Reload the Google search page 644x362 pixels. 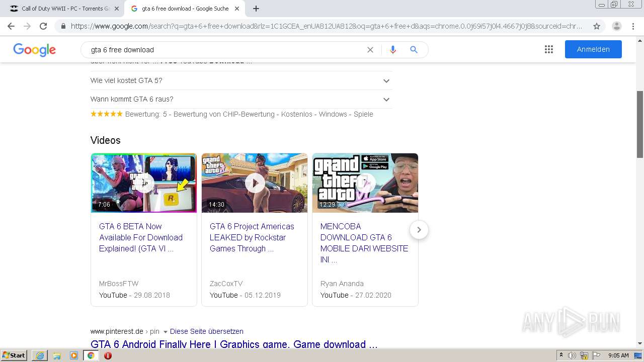point(43,26)
